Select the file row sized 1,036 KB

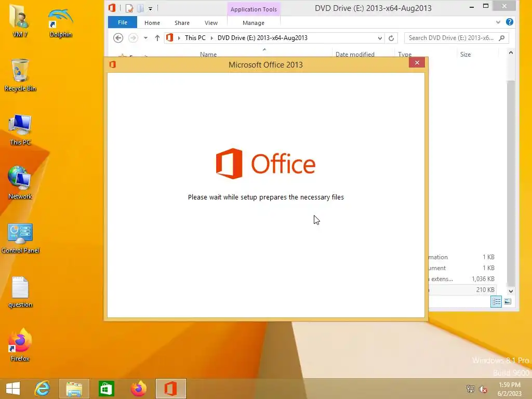[463, 279]
